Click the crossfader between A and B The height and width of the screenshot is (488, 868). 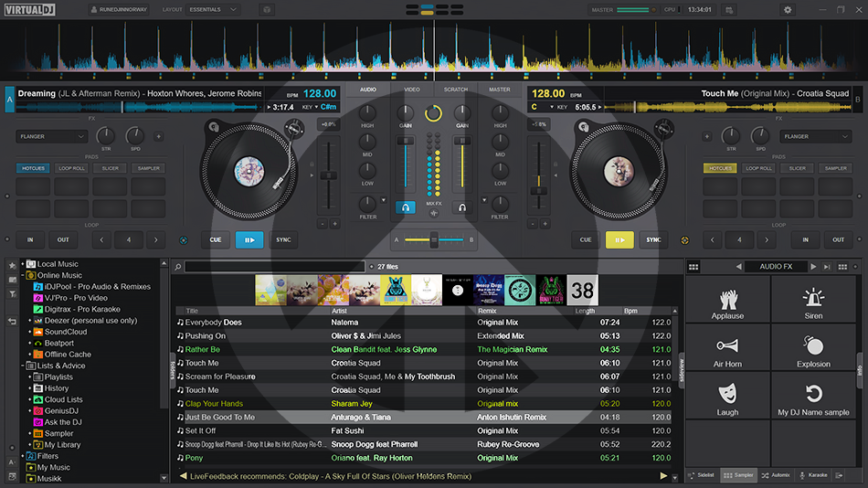coord(434,239)
